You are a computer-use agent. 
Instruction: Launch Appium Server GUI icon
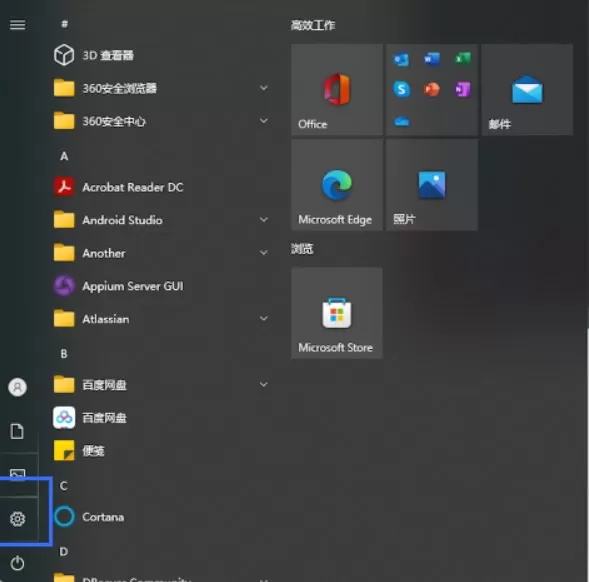[x=64, y=286]
